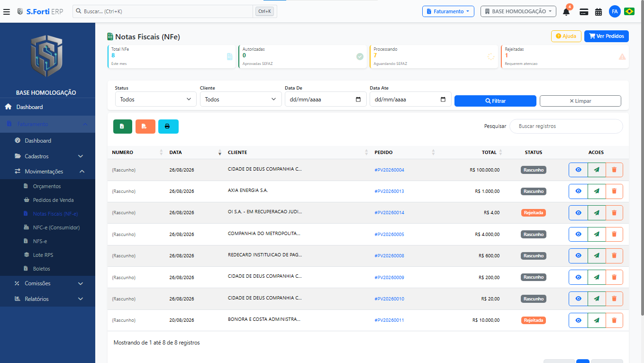The image size is (644, 363).
Task: Open the Cliente filter dropdown
Action: point(241,100)
